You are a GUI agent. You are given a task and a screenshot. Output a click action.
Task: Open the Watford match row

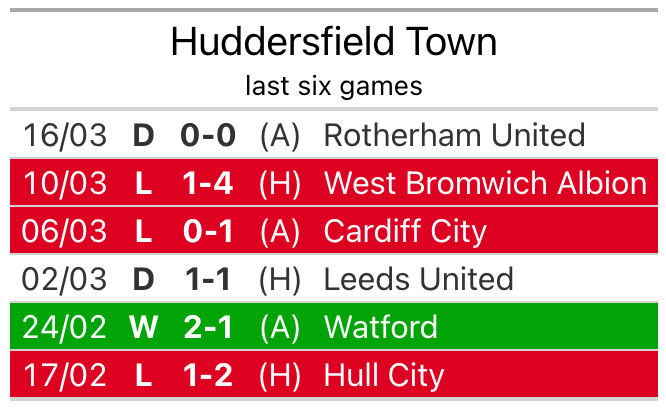tap(380, 327)
